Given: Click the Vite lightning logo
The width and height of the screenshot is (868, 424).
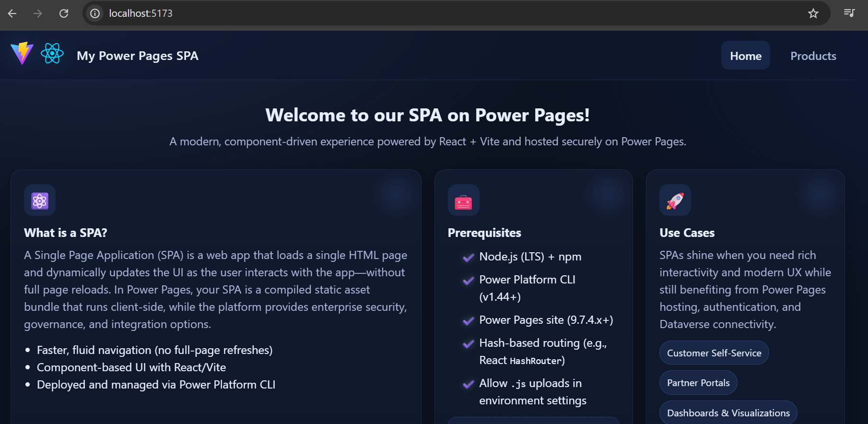Looking at the screenshot, I should [22, 53].
